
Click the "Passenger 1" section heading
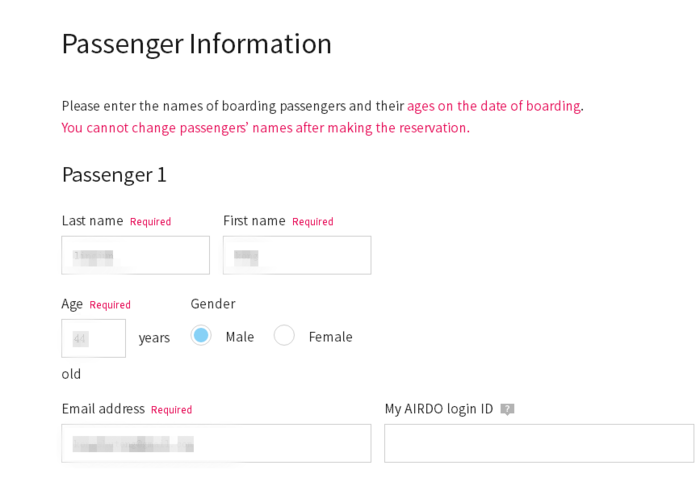(114, 174)
